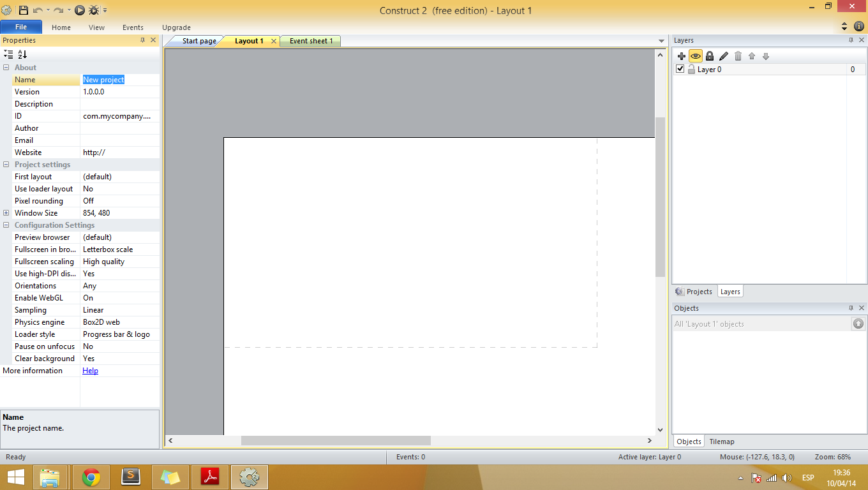The image size is (868, 490).
Task: Open Customize Quick Access Toolbar dropdown
Action: pyautogui.click(x=105, y=10)
